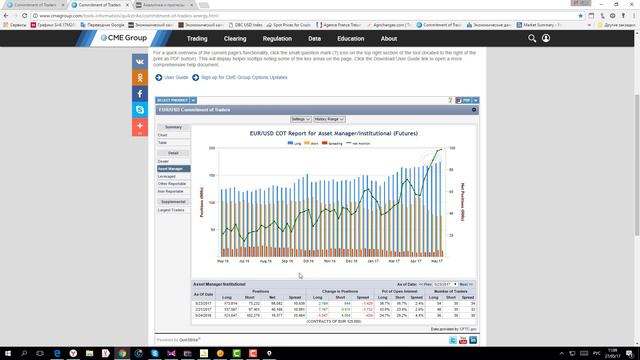Open the Regulation menu
The height and width of the screenshot is (360, 640).
[x=277, y=39]
